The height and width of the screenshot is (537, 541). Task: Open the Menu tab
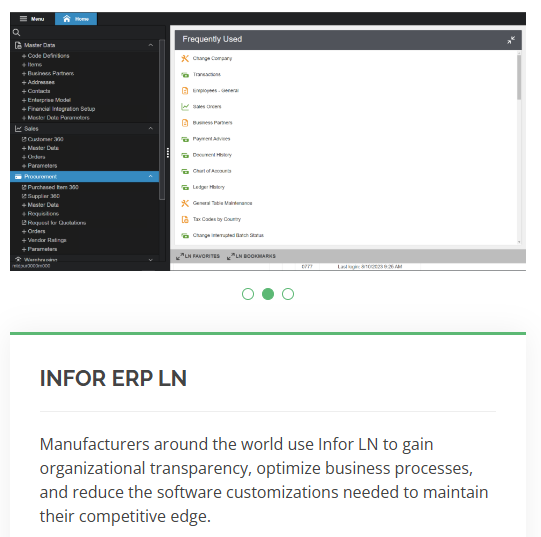[x=32, y=19]
